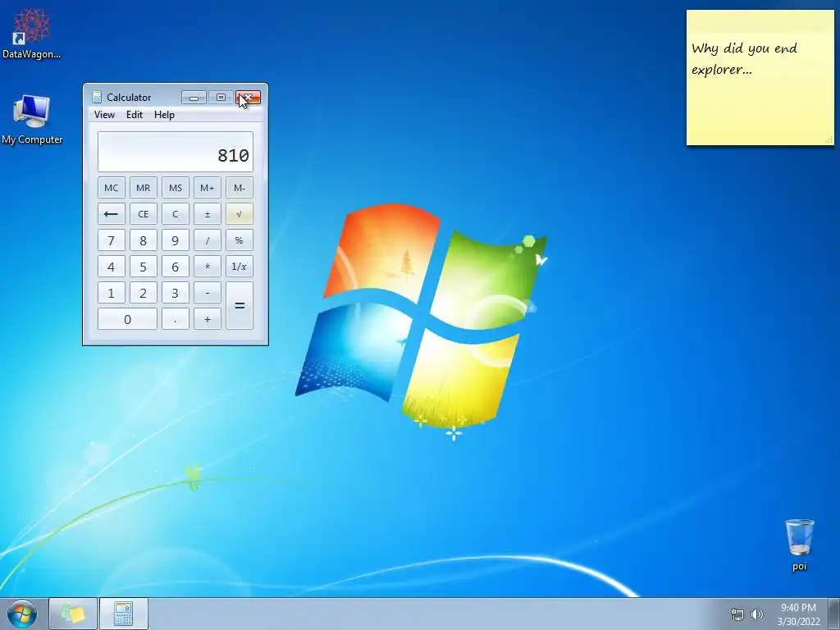Click the backspace arrow button
840x630 pixels.
(111, 214)
